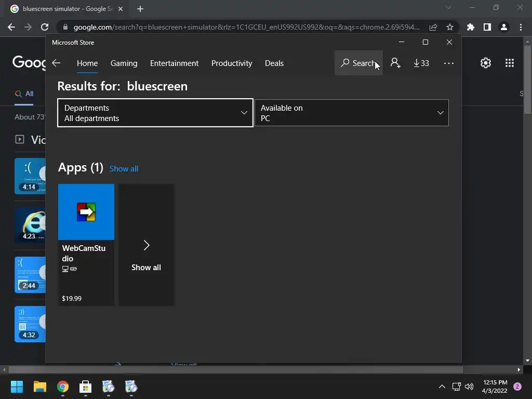Viewport: 532px width, 399px height.
Task: Open the Microsoft Store Search box
Action: pos(358,63)
